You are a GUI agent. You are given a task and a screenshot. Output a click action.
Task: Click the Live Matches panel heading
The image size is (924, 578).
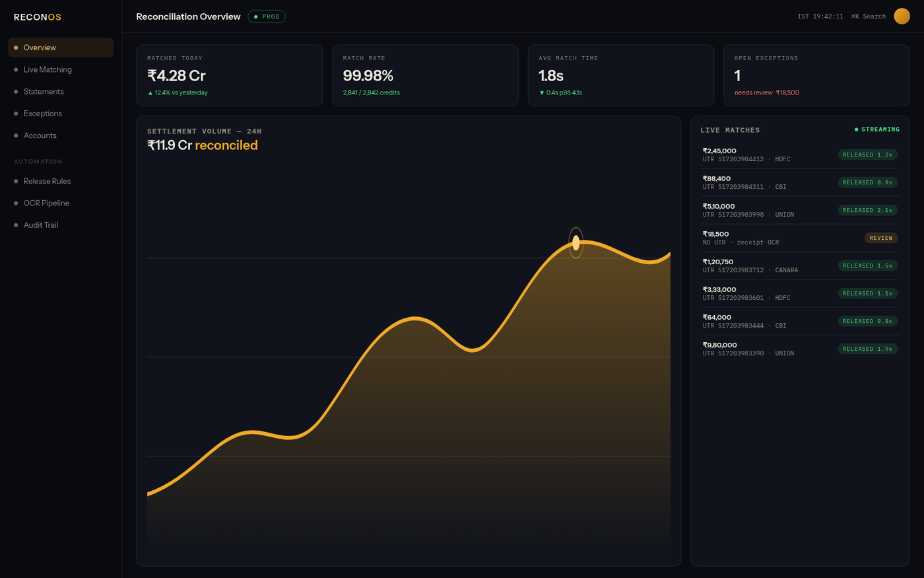point(730,130)
